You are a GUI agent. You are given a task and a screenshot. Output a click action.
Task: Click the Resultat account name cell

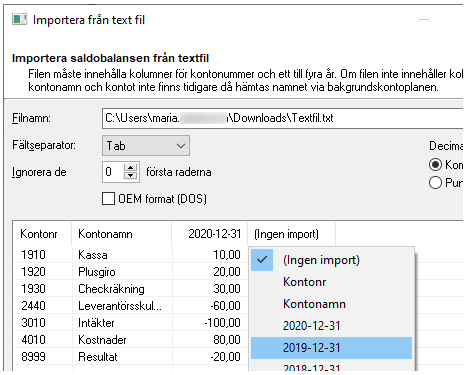click(x=122, y=357)
